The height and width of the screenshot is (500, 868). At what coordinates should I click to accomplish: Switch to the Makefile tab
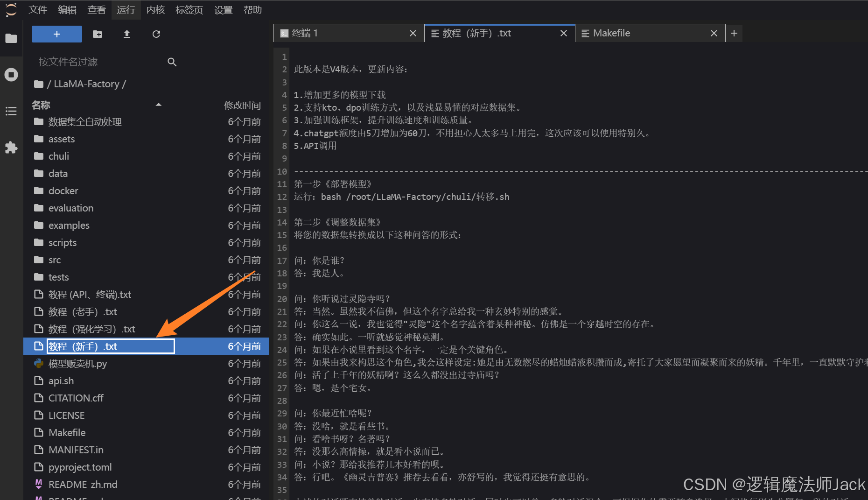pos(611,33)
